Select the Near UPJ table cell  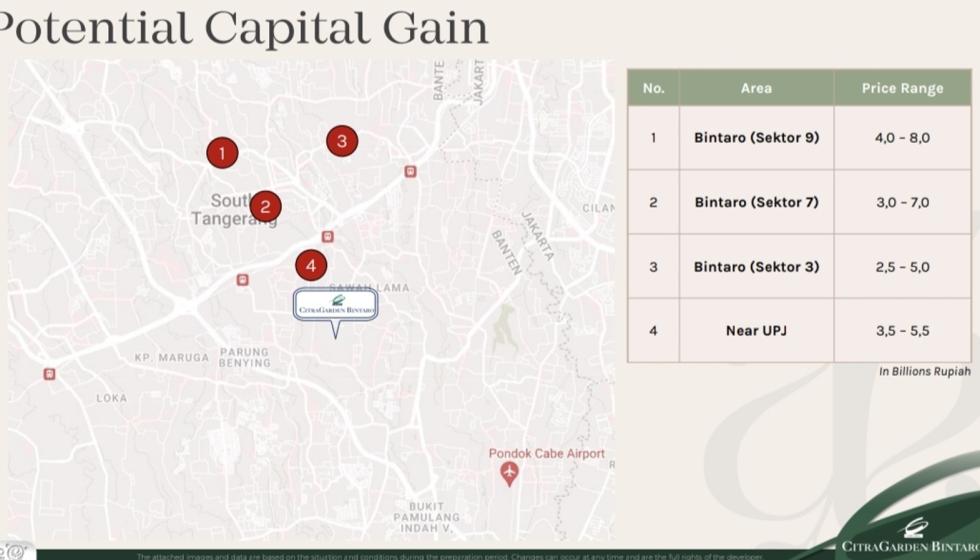click(x=756, y=331)
